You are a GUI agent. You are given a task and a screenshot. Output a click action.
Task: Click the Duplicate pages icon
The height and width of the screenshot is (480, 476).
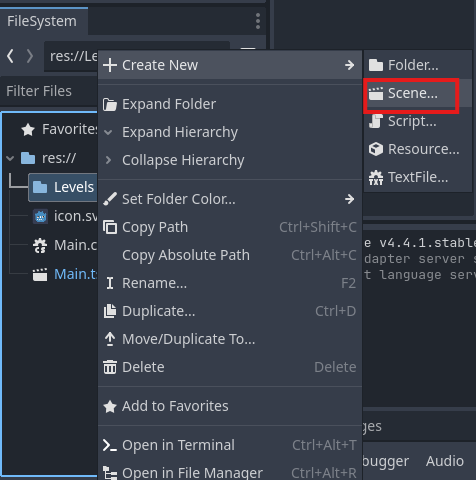pos(110,311)
